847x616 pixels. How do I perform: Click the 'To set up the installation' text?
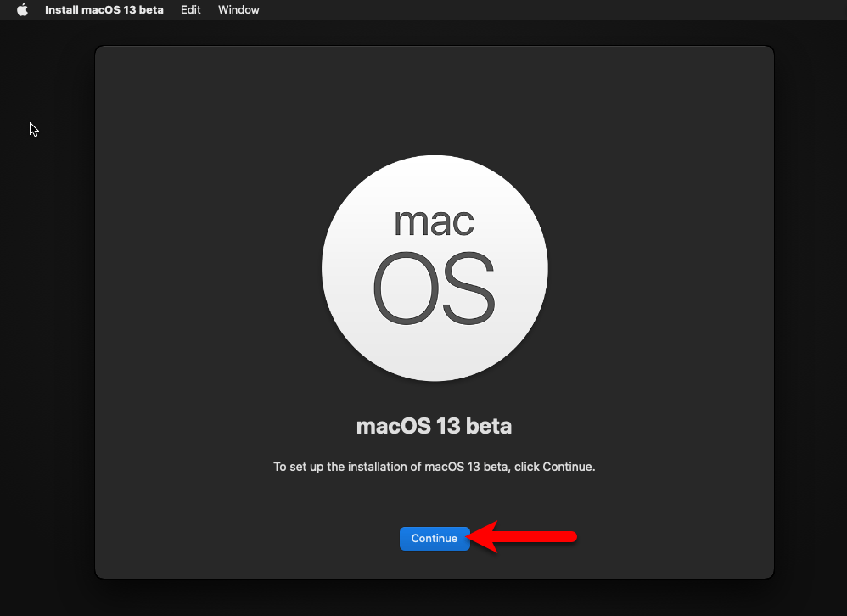pos(435,467)
